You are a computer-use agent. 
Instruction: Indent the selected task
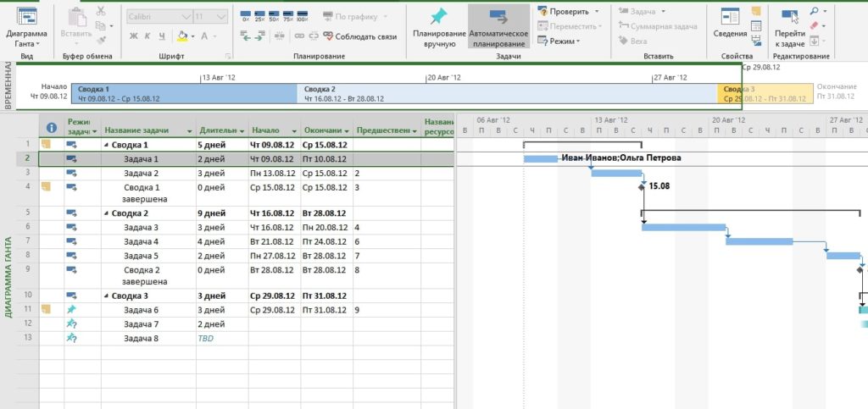coord(259,36)
